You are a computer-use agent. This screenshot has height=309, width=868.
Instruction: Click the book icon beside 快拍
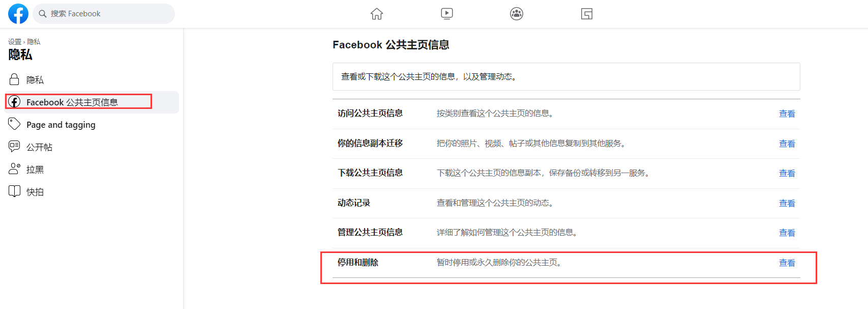[14, 191]
